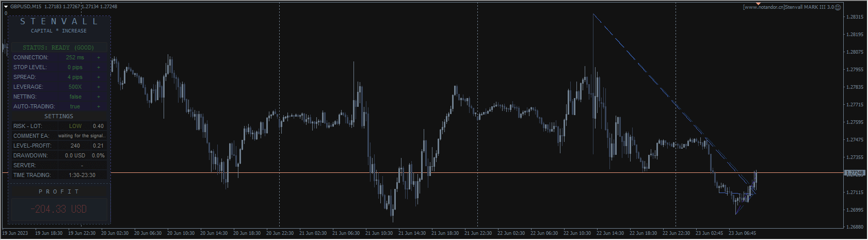Click the 1.28315 price axis label

pyautogui.click(x=855, y=17)
